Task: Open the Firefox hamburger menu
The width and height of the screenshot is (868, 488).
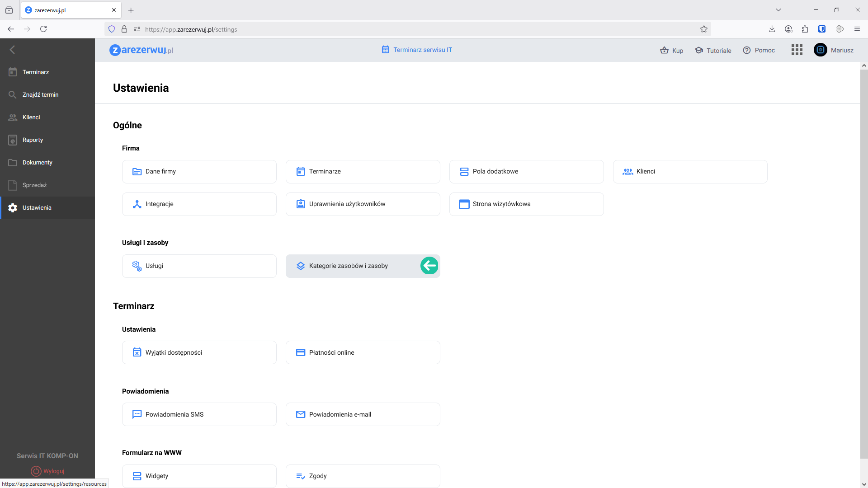Action: coord(857,29)
